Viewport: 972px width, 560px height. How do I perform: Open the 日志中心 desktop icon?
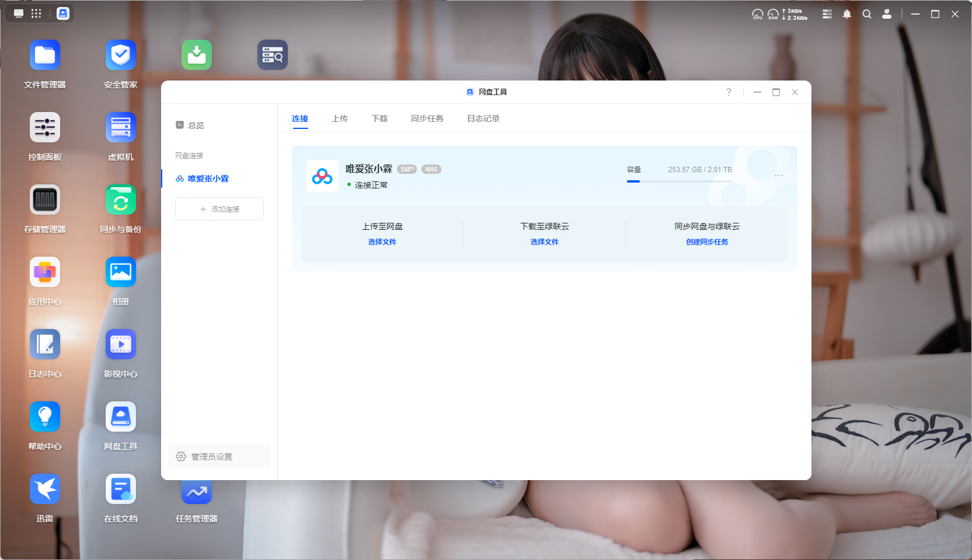[45, 344]
